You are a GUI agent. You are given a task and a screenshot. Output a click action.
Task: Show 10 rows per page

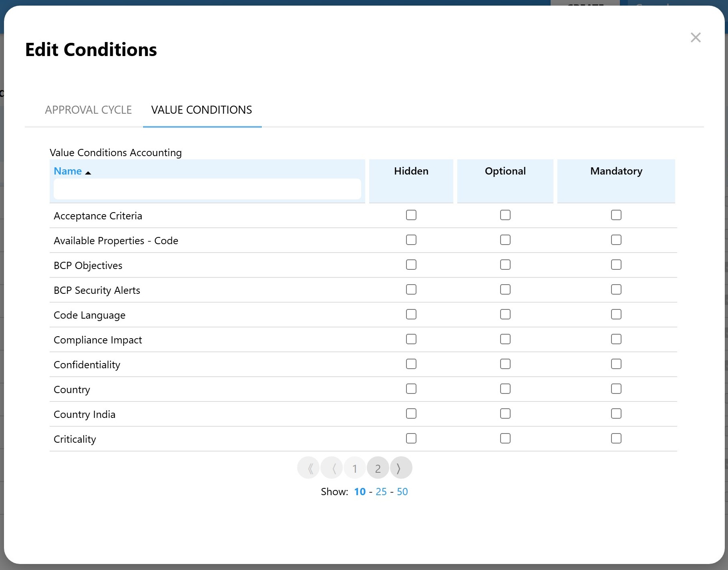360,492
